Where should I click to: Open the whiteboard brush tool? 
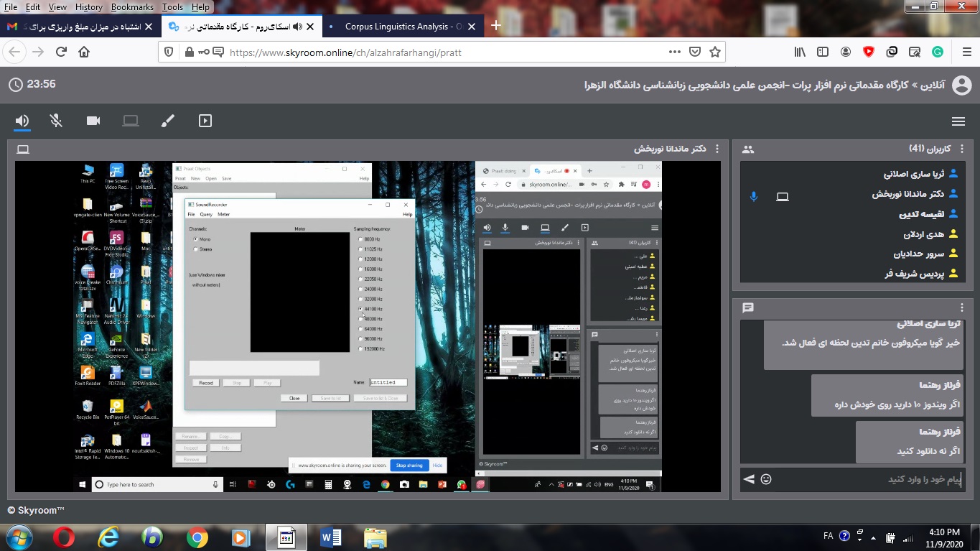pos(168,121)
